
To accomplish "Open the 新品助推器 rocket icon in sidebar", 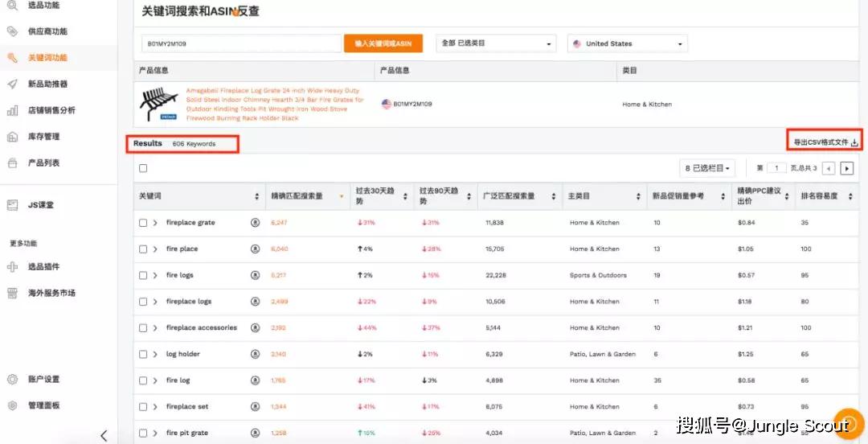I will 12,84.
